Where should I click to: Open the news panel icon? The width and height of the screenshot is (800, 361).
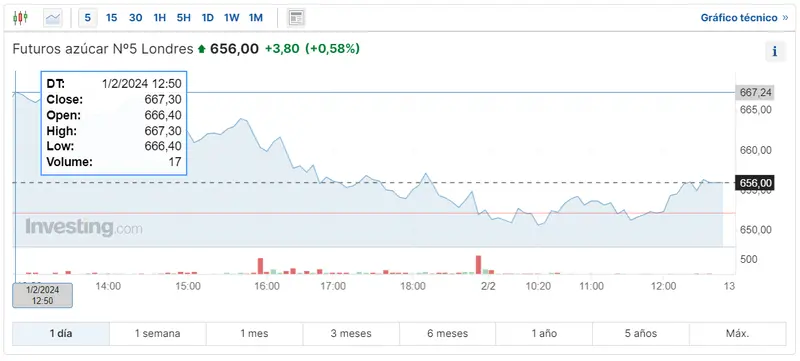[296, 18]
